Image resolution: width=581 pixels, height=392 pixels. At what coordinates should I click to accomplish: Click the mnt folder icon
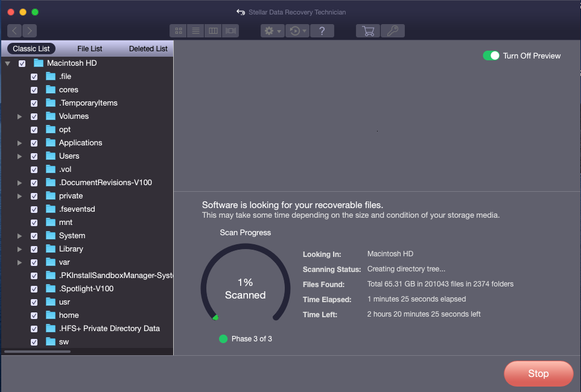[51, 223]
